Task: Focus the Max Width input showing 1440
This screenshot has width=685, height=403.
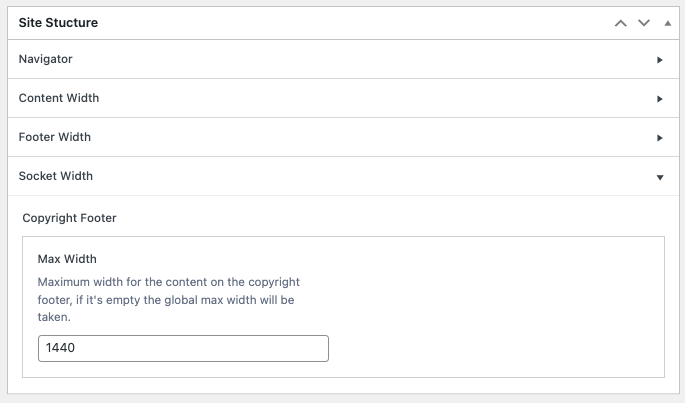Action: [183, 348]
